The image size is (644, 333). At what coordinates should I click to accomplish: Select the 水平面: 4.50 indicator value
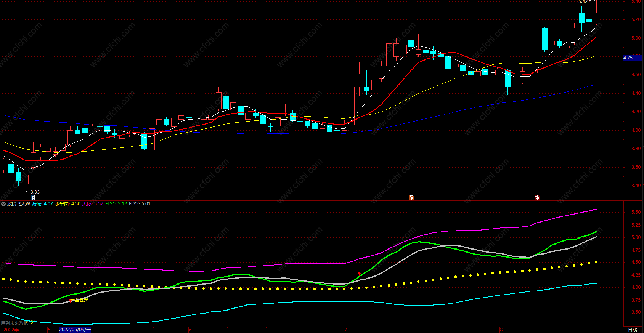point(67,204)
